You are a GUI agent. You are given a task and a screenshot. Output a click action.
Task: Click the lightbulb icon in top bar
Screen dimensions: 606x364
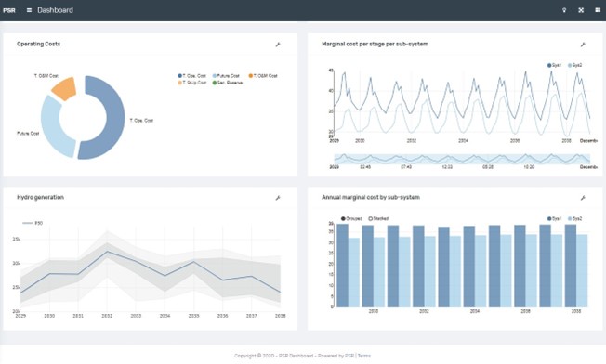(564, 10)
